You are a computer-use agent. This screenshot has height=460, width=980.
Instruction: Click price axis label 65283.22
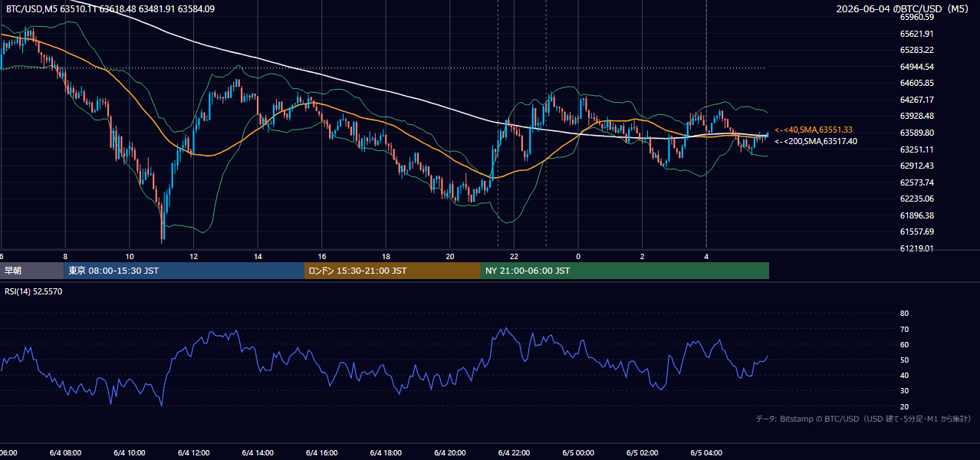coord(916,50)
